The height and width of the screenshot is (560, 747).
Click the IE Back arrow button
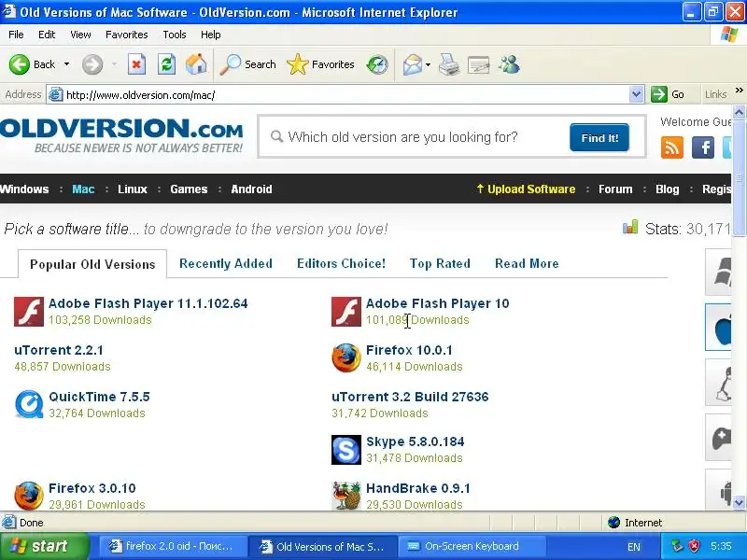[x=20, y=64]
